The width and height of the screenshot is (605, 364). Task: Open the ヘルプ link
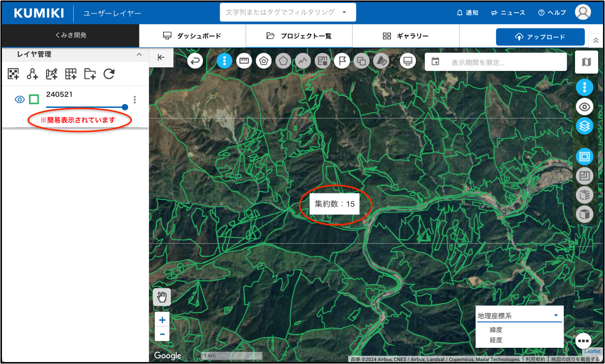[x=552, y=13]
